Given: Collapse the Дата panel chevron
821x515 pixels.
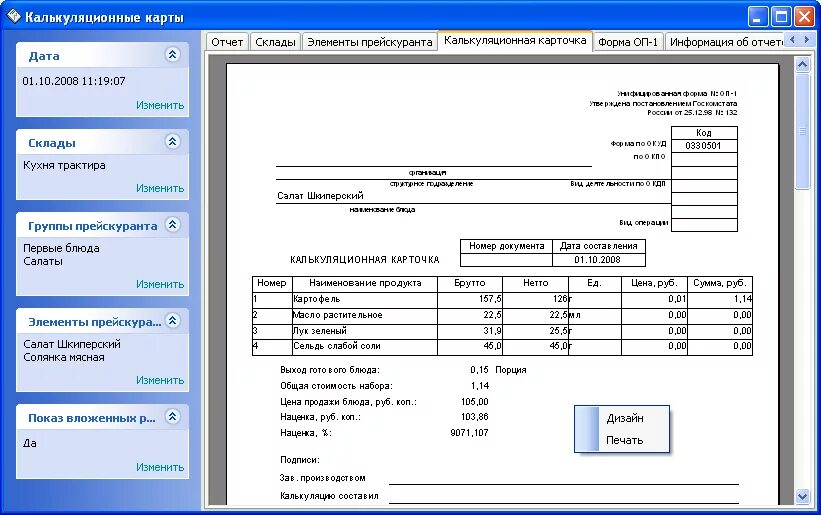Looking at the screenshot, I should point(172,54).
